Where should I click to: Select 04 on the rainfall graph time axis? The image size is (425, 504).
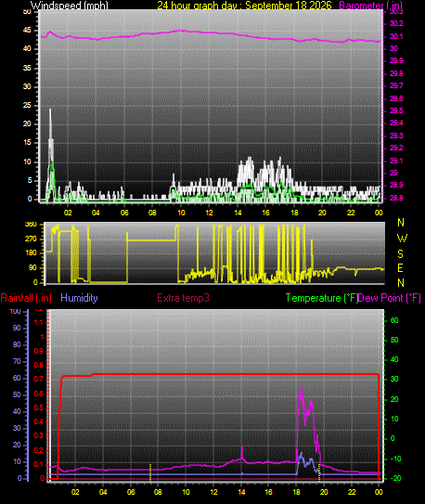click(x=103, y=492)
